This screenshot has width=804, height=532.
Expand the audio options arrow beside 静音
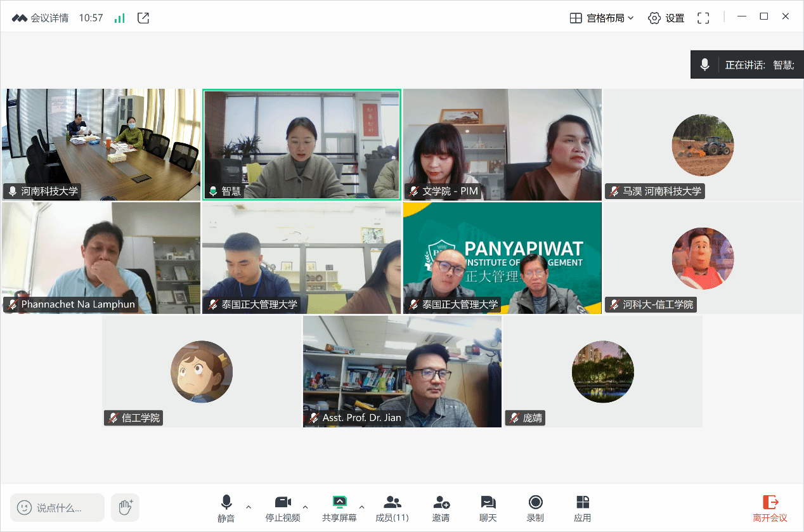click(x=249, y=507)
